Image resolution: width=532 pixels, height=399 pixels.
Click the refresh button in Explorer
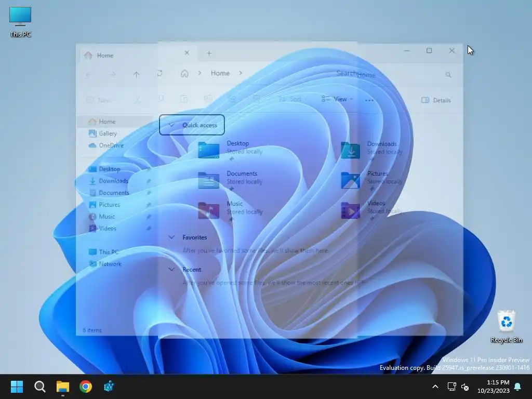click(x=159, y=73)
